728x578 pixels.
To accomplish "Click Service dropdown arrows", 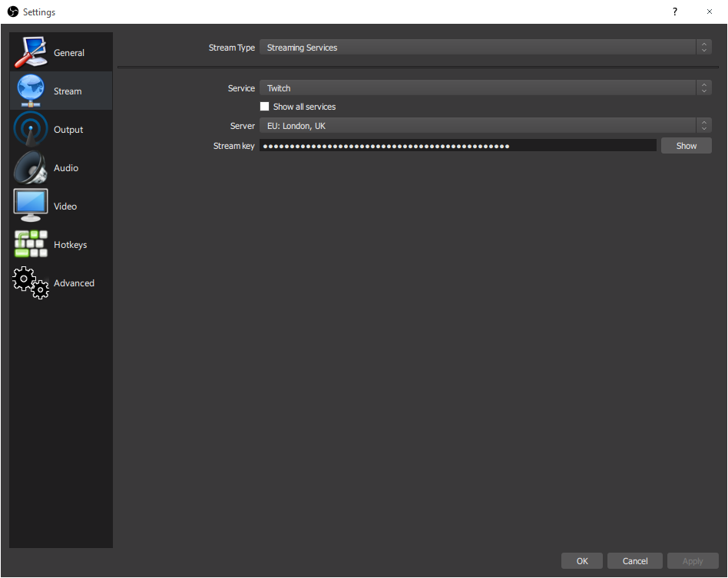I will tap(704, 88).
